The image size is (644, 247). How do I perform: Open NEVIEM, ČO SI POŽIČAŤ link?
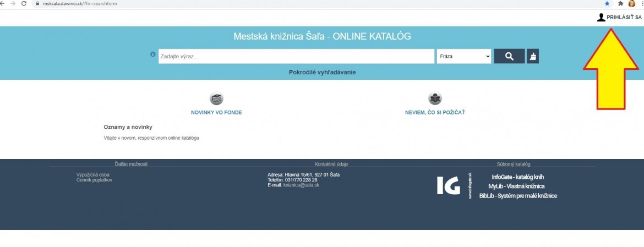tap(435, 112)
